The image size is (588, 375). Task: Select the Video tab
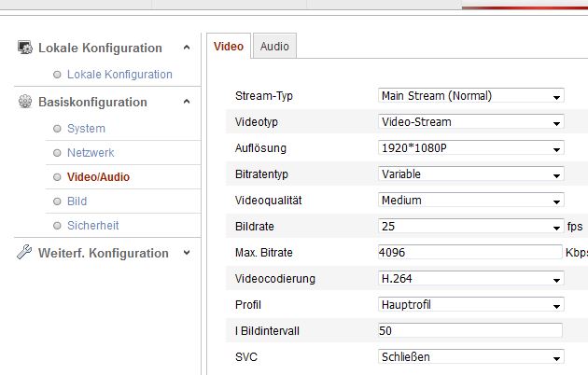(x=229, y=46)
